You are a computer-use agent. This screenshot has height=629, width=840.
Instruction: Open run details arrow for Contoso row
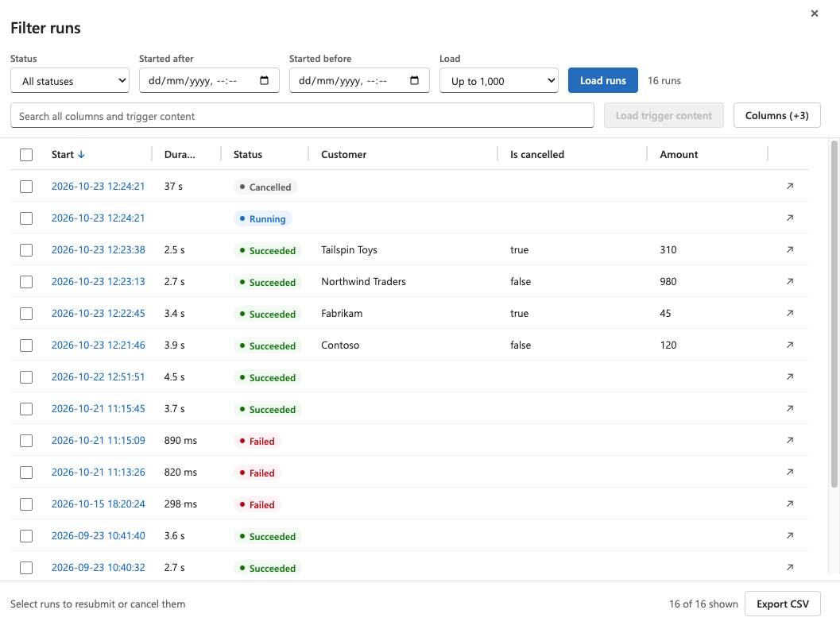(x=790, y=345)
